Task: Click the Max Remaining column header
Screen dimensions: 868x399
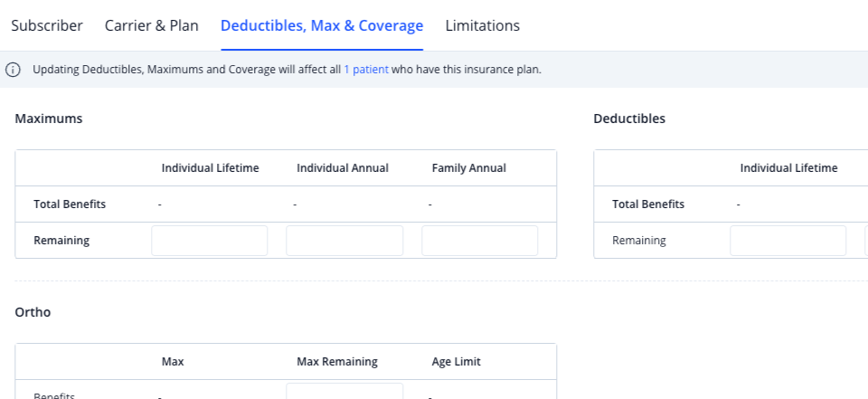Action: [337, 362]
